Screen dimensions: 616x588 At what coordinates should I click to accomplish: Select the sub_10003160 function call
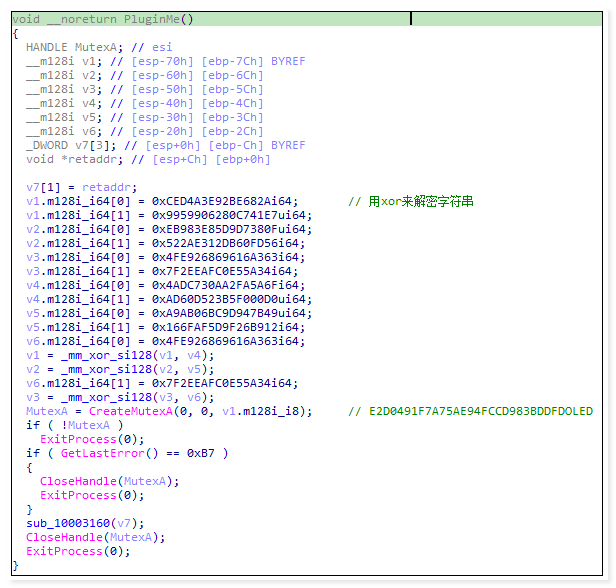[x=68, y=523]
